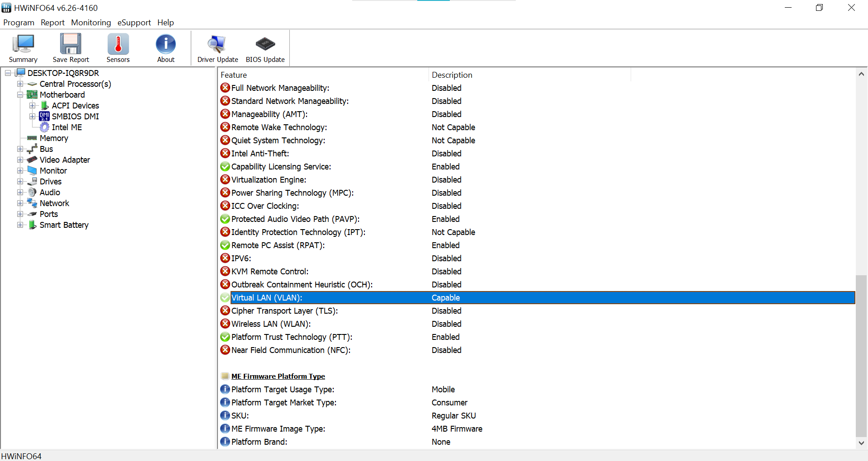
Task: Expand the Ports node
Action: [x=20, y=214]
